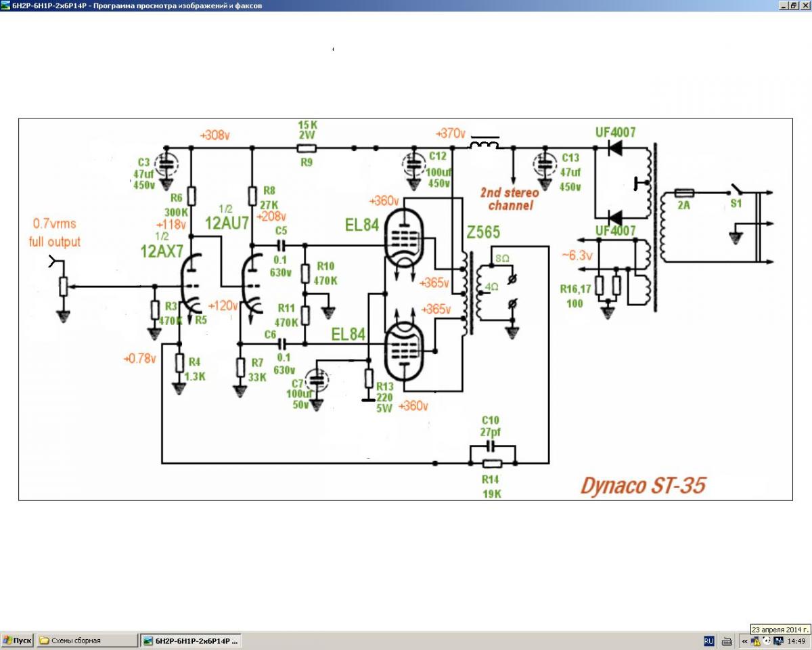The image size is (812, 650).
Task: Click the +370v voltage label
Action: tap(451, 133)
